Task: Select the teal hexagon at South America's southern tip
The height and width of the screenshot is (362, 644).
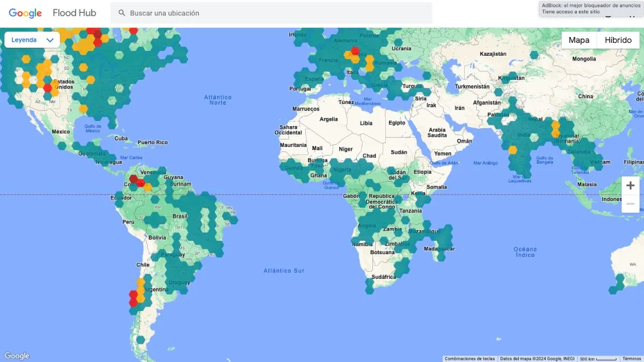Action: pos(140,339)
